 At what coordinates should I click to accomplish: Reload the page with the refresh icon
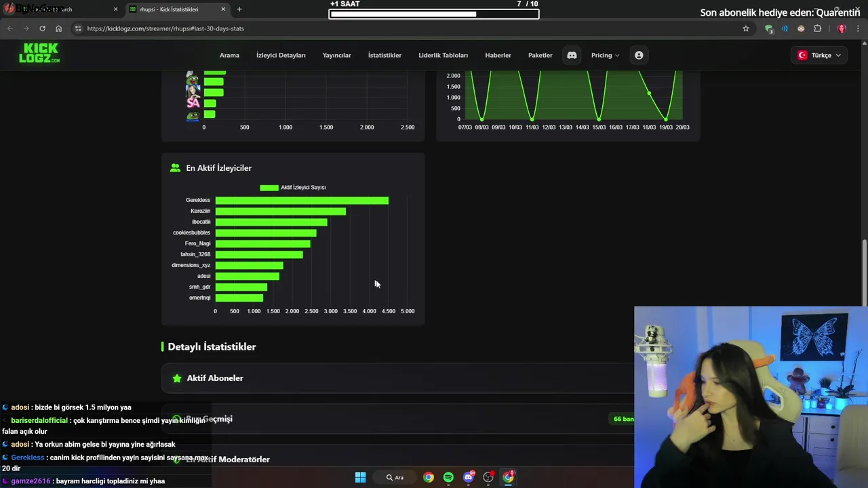click(42, 28)
